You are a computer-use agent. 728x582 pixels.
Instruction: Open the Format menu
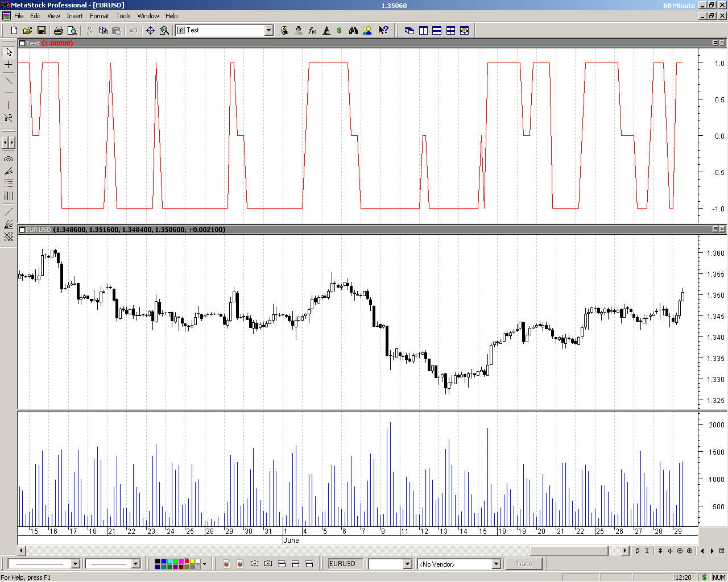100,16
